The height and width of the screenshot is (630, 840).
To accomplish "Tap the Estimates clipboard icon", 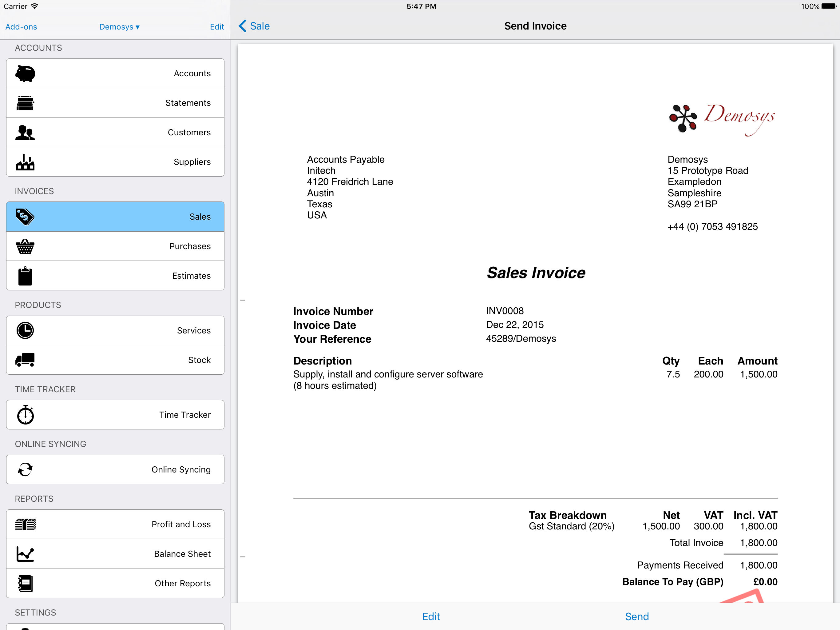I will [x=25, y=276].
